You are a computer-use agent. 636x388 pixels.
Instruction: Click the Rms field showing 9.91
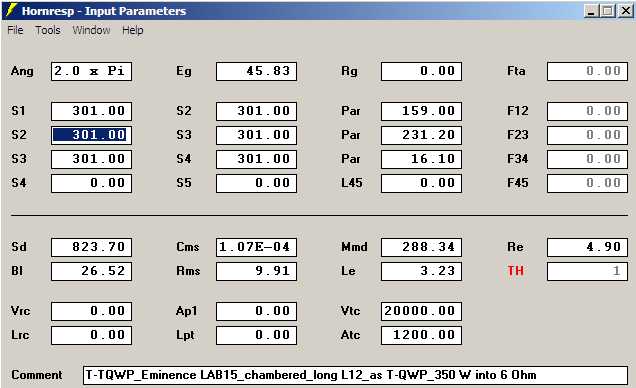[256, 271]
